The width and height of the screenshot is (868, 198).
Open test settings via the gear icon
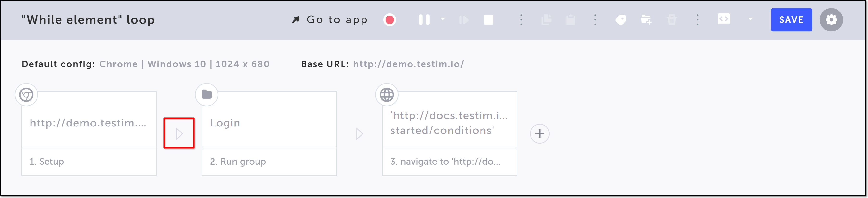click(x=831, y=20)
